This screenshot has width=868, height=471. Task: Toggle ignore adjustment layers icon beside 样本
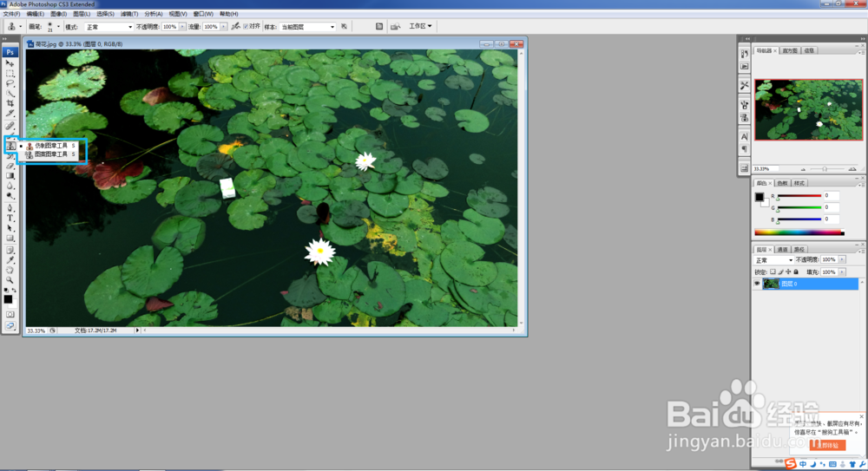345,27
